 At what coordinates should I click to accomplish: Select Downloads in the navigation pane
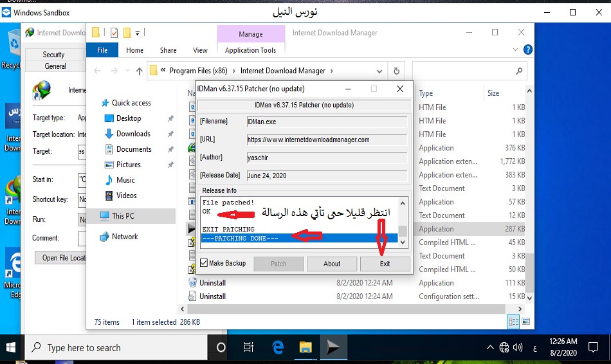click(x=133, y=134)
